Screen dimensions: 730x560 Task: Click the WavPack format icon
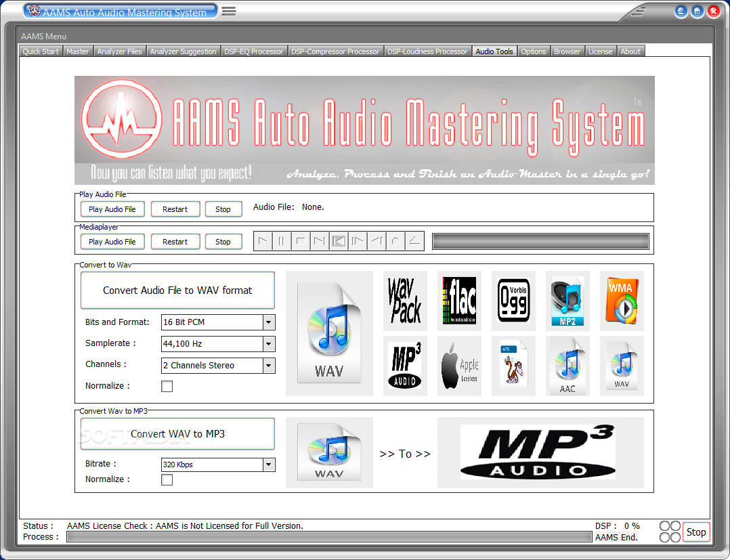(405, 301)
